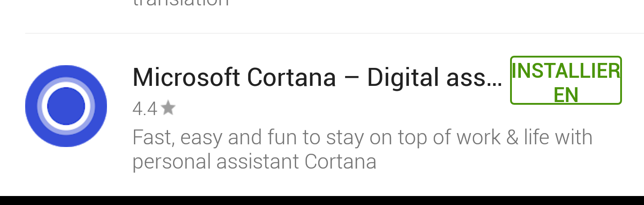
Task: Tap the truncated 'Digital ass…' title text
Action: [434, 77]
